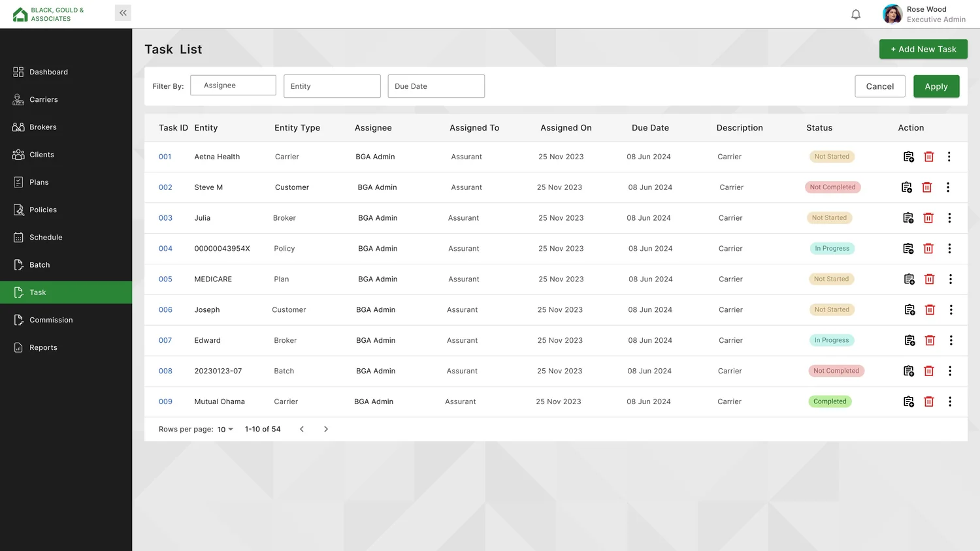The height and width of the screenshot is (551, 980).
Task: Open notifications bell icon
Action: point(856,14)
